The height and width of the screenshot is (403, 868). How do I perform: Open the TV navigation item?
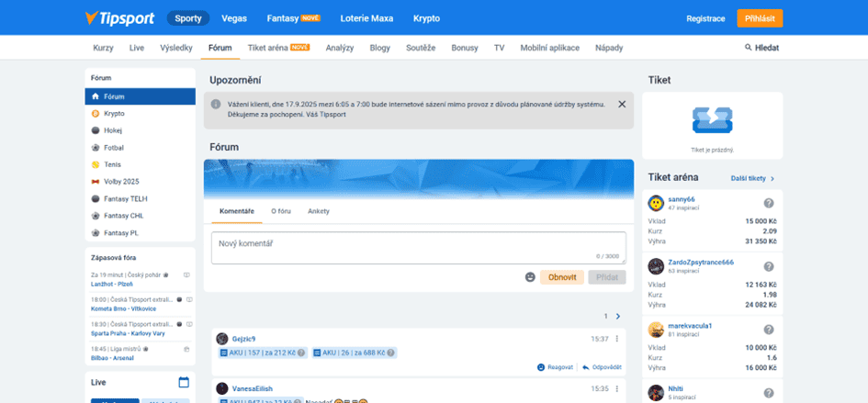(x=500, y=48)
